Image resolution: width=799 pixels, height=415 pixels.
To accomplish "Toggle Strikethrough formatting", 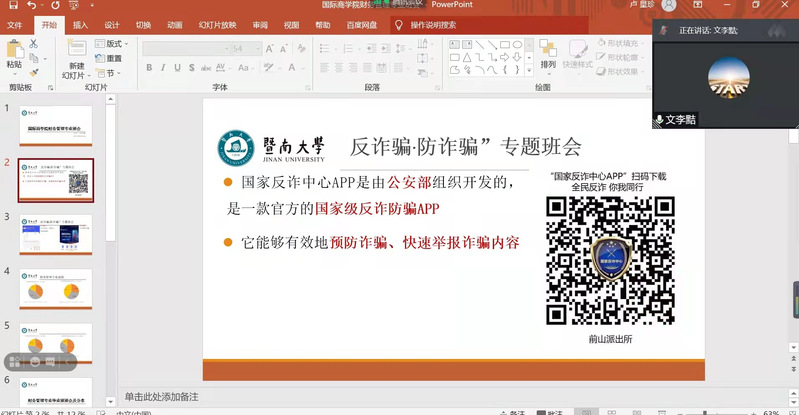I will (206, 67).
